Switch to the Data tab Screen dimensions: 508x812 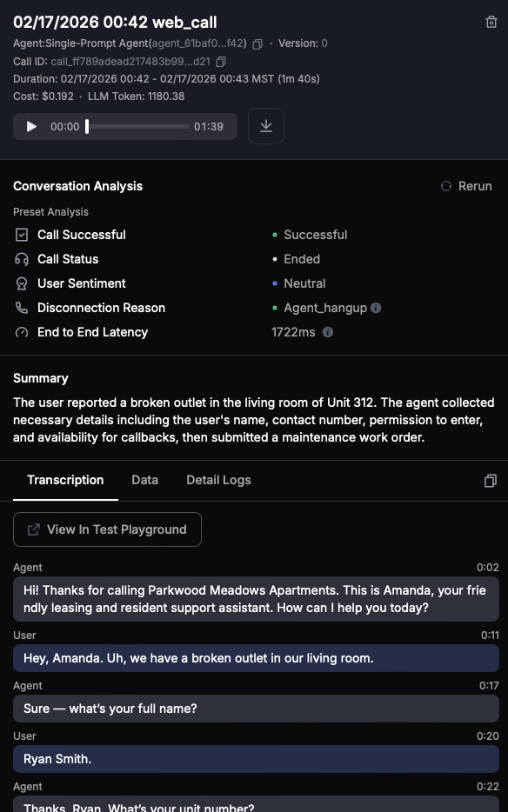pos(144,479)
